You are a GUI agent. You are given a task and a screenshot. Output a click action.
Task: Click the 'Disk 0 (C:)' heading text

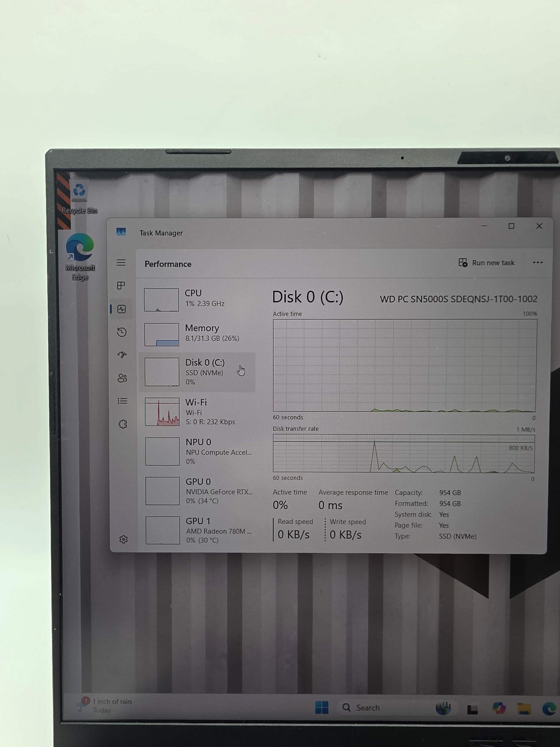[308, 297]
